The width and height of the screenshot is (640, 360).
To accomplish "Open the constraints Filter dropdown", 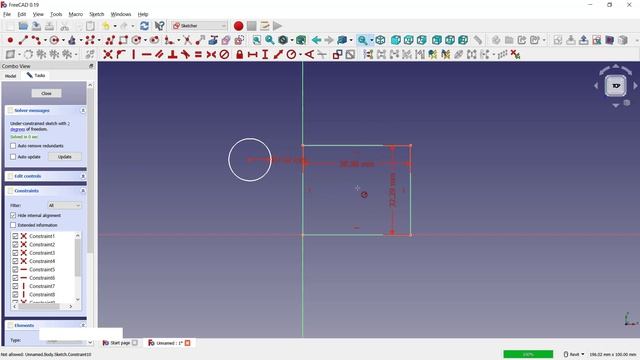I will pos(64,205).
